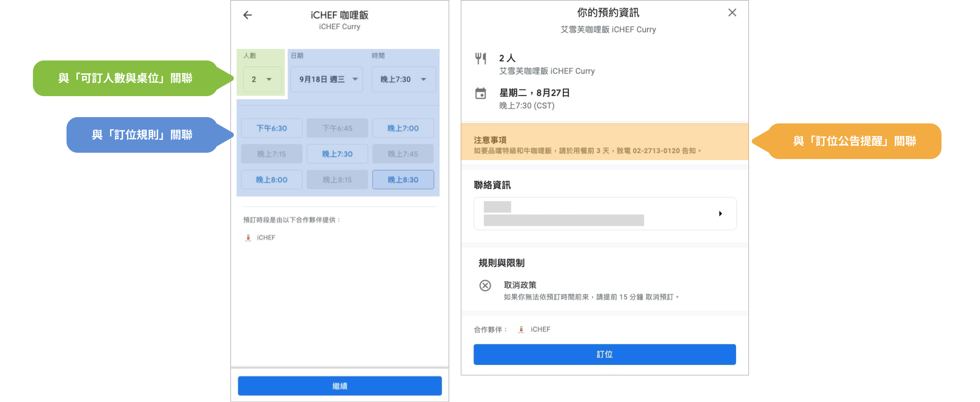980x402 pixels.
Task: Click iCHEF logo beside 合作夥伴 label
Action: 521,329
